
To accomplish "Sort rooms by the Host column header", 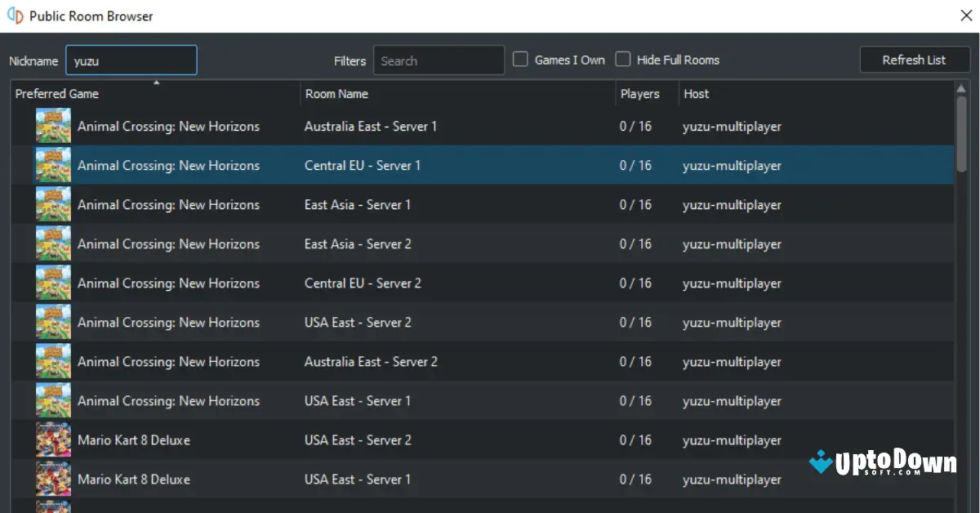I will 696,93.
